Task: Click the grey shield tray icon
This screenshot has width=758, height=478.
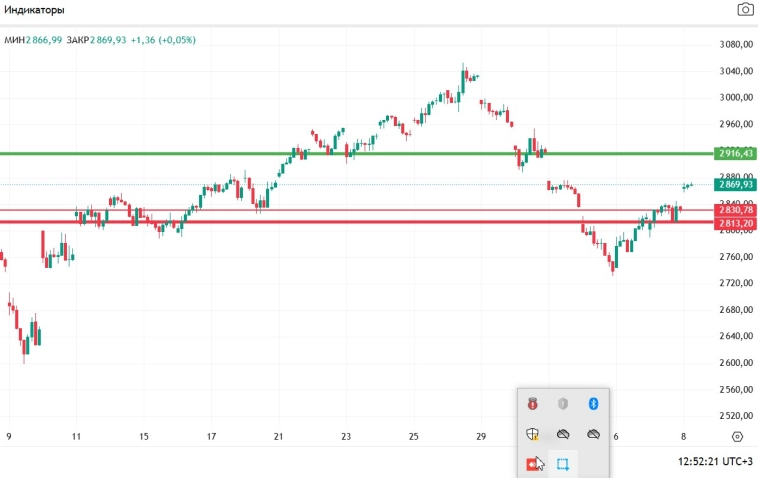Action: tap(563, 403)
